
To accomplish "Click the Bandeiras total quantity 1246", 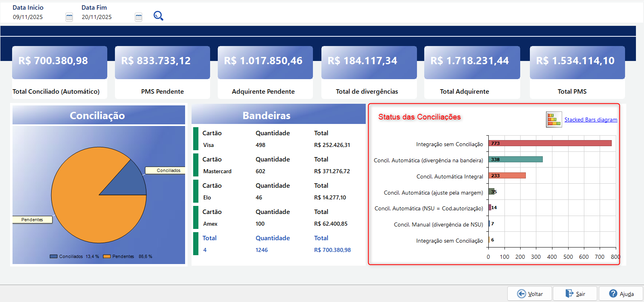I will pyautogui.click(x=262, y=250).
